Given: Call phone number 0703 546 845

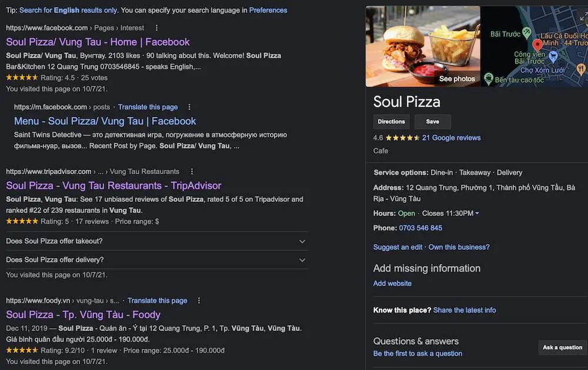Looking at the screenshot, I should click(420, 228).
